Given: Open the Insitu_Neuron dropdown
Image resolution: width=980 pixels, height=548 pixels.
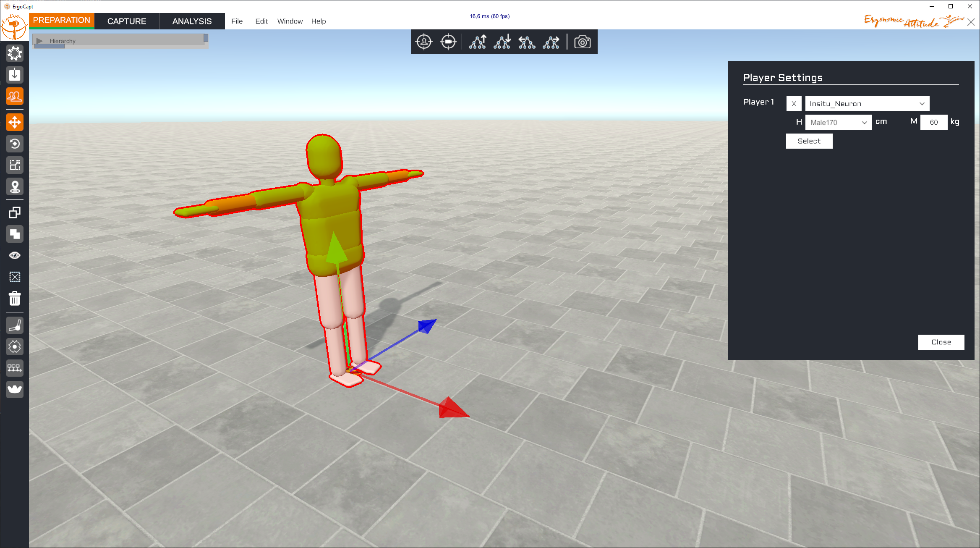Looking at the screenshot, I should (x=867, y=104).
